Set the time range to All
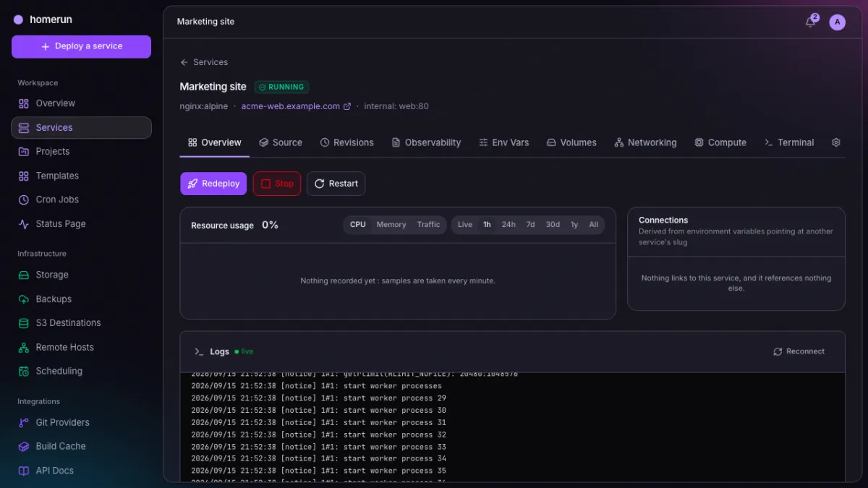868x488 pixels. (593, 225)
